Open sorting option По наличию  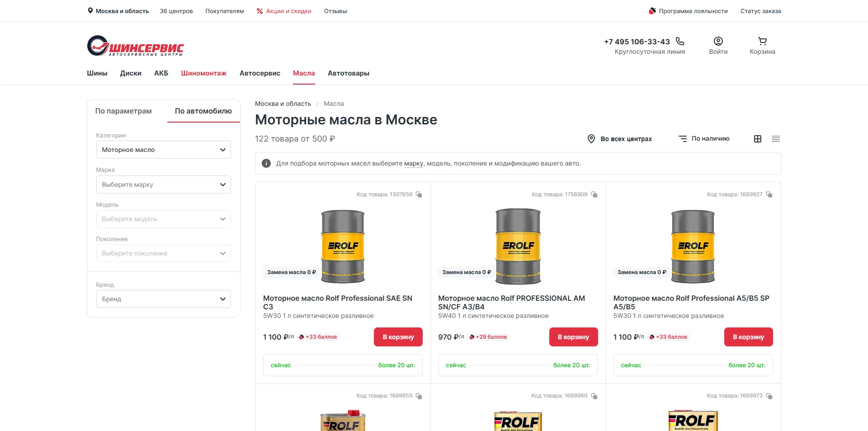pos(704,139)
